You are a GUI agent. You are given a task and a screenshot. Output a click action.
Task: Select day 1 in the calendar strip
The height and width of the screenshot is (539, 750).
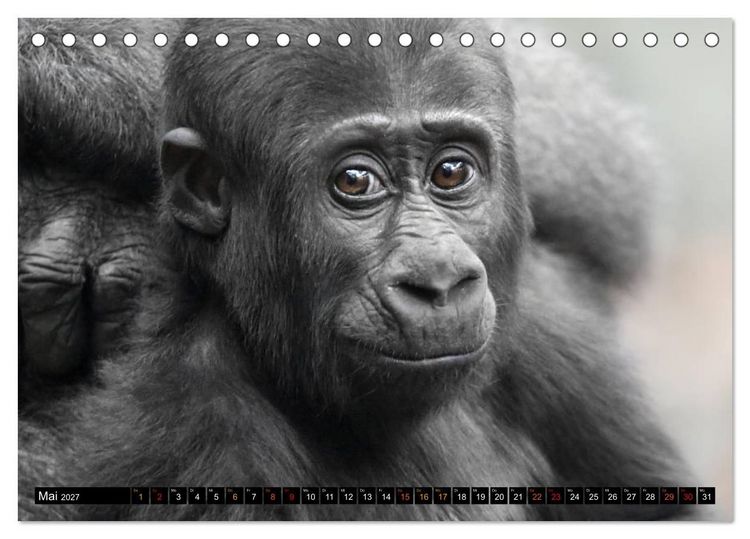(140, 496)
